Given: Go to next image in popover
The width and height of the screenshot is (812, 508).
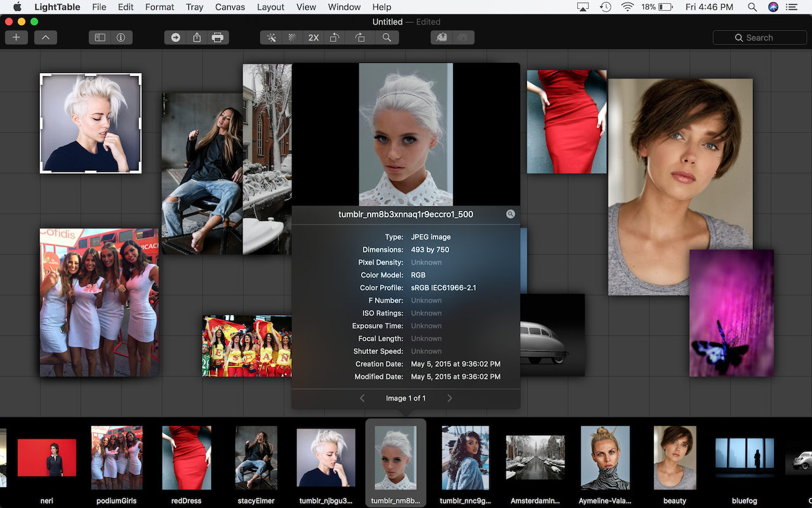Looking at the screenshot, I should [x=449, y=398].
